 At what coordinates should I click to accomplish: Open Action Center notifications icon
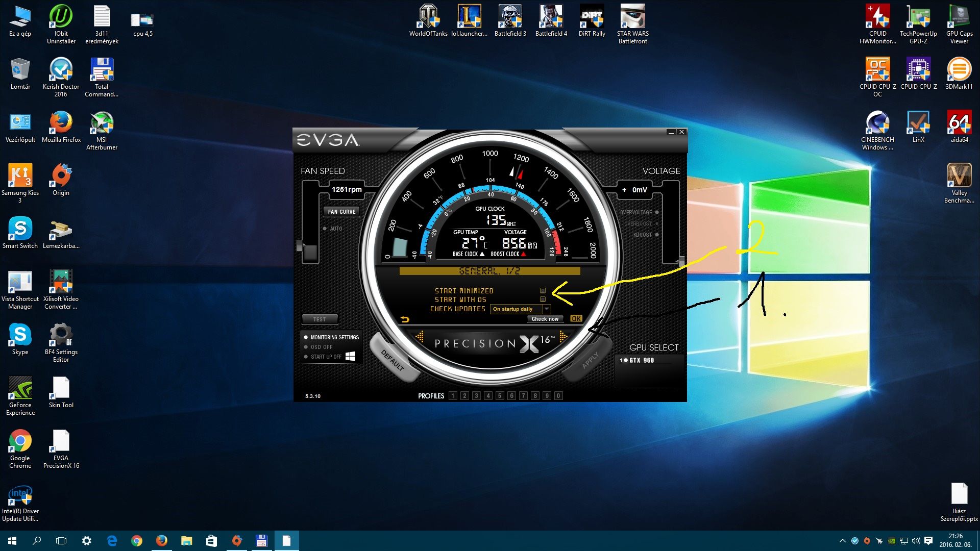click(928, 541)
